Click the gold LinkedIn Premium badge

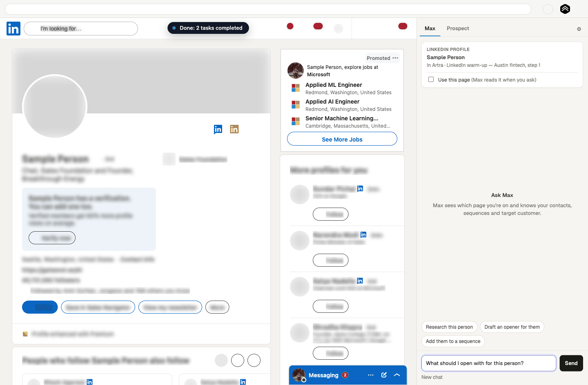point(234,129)
